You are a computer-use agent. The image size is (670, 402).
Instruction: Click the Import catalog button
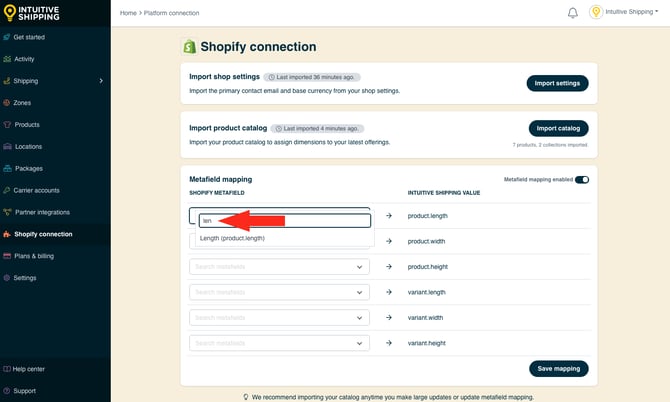pos(558,128)
